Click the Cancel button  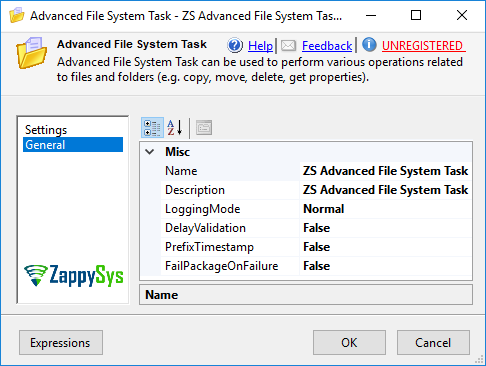(433, 343)
